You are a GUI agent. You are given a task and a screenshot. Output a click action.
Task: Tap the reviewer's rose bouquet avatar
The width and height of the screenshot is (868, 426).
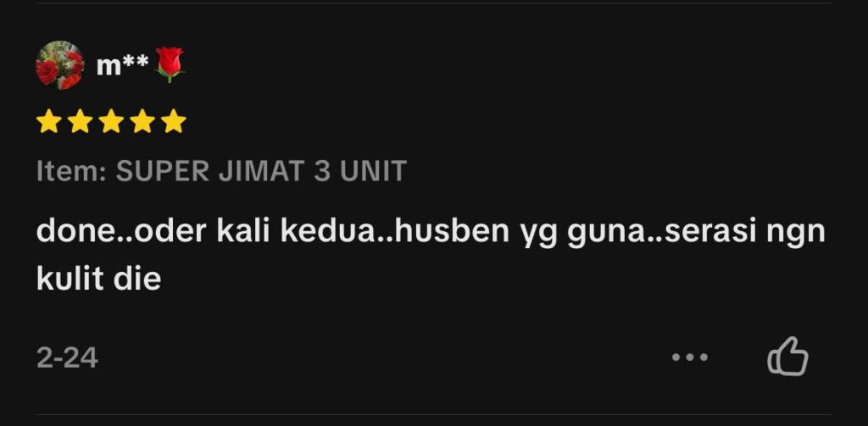tap(60, 65)
